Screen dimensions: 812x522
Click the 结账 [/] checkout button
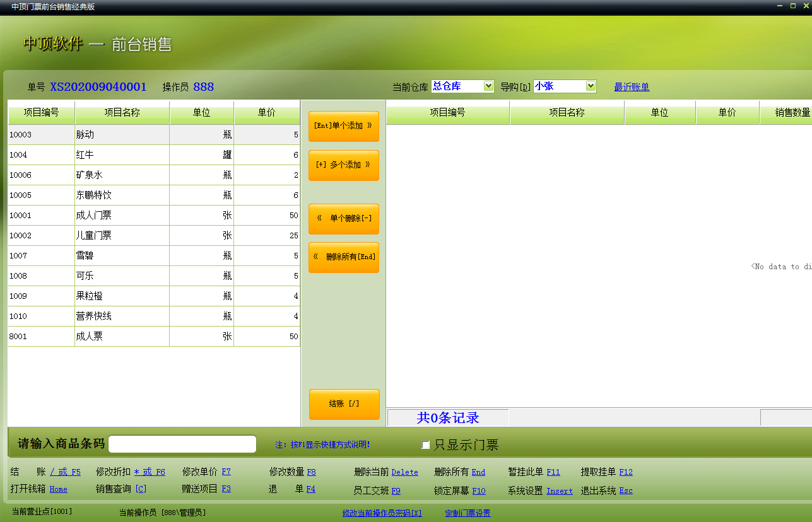click(x=344, y=404)
